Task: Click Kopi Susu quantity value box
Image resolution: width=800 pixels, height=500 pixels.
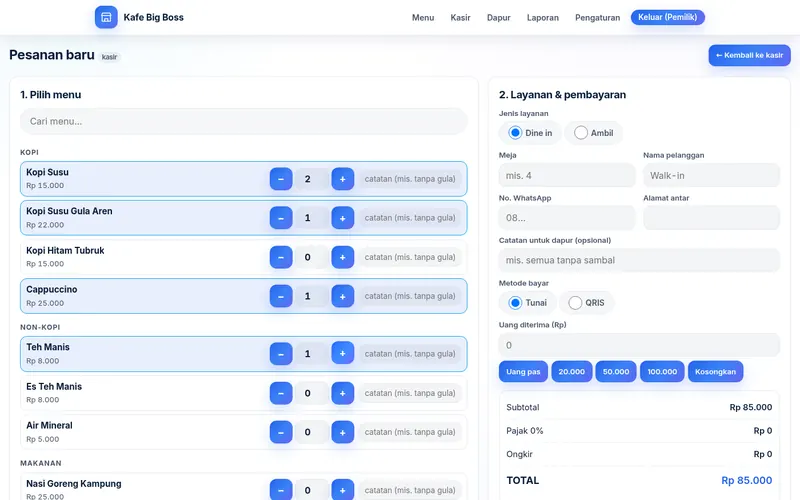Action: 312,179
